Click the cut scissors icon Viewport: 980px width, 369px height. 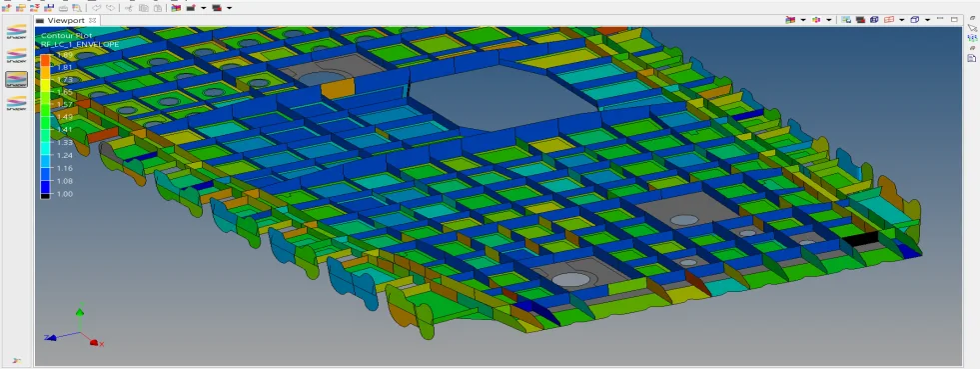(x=129, y=8)
